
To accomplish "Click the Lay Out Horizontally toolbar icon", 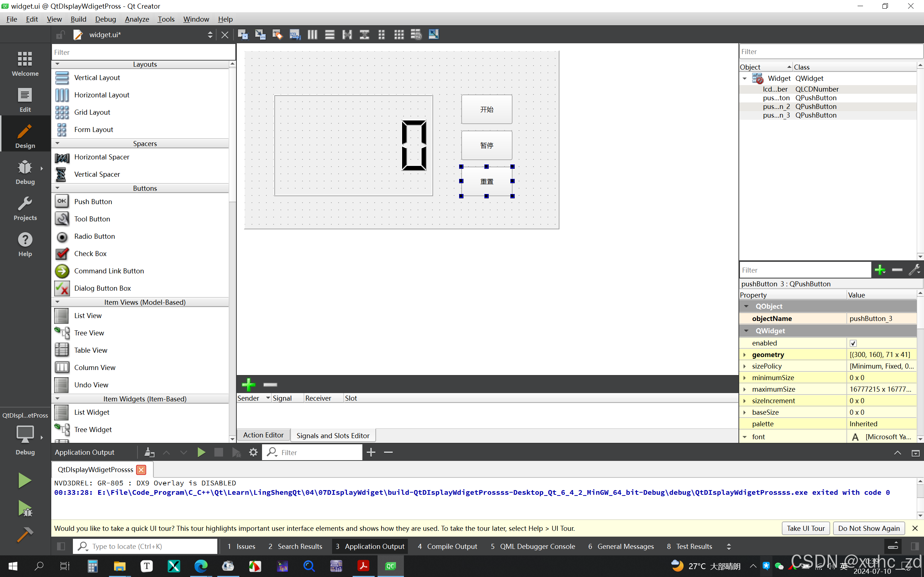I will [x=312, y=35].
